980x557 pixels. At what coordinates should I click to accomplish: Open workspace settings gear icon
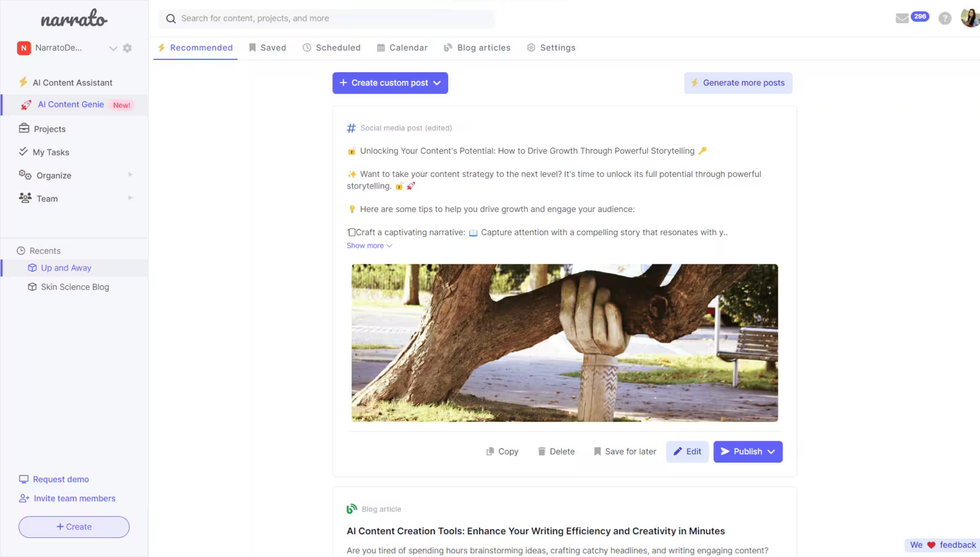(127, 48)
